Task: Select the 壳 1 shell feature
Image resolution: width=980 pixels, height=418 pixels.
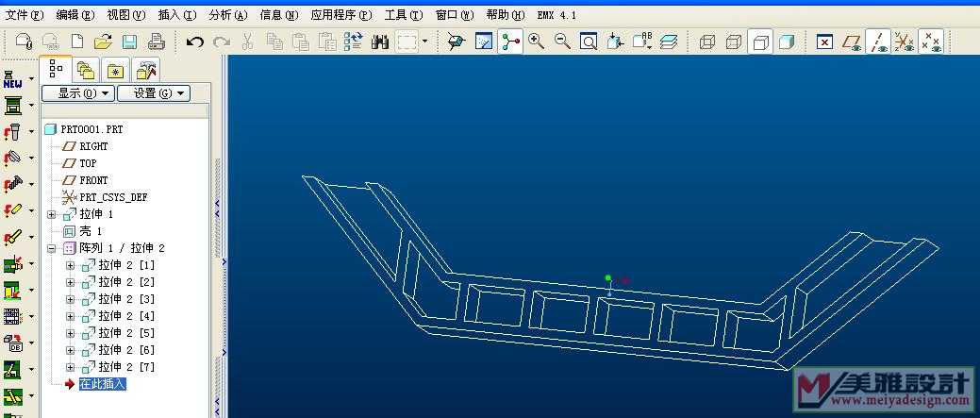Action: 91,231
